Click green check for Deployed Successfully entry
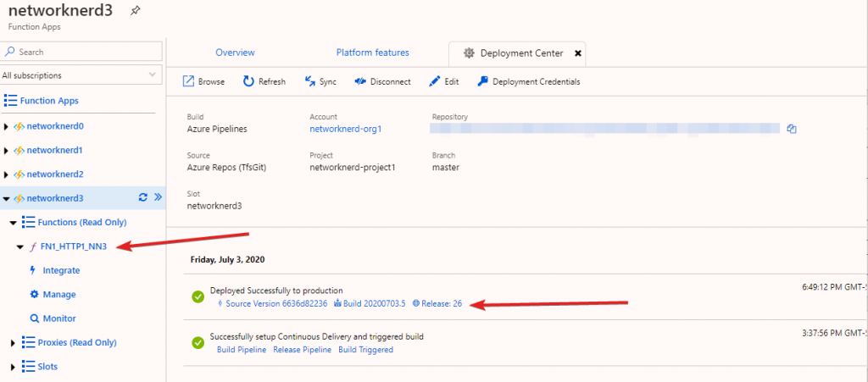Image resolution: width=868 pixels, height=382 pixels. [x=198, y=296]
